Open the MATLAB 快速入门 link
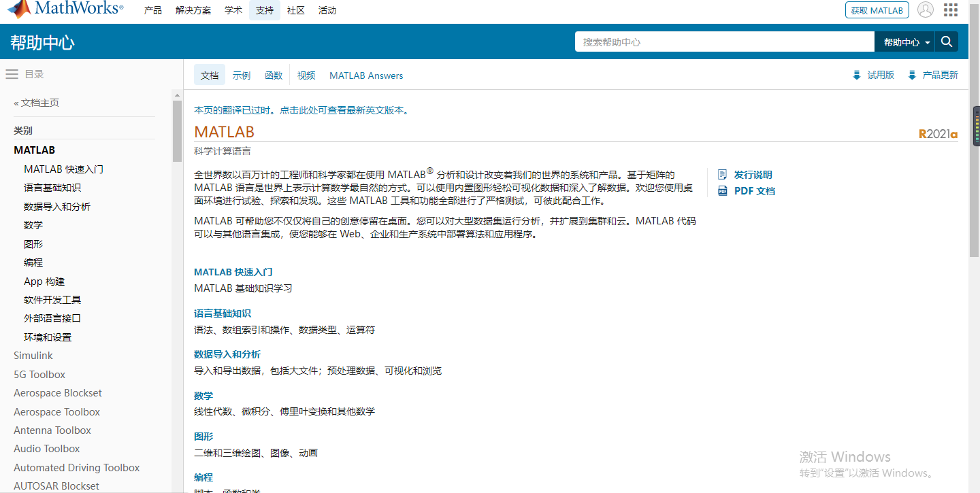Viewport: 980px width, 493px height. (233, 271)
